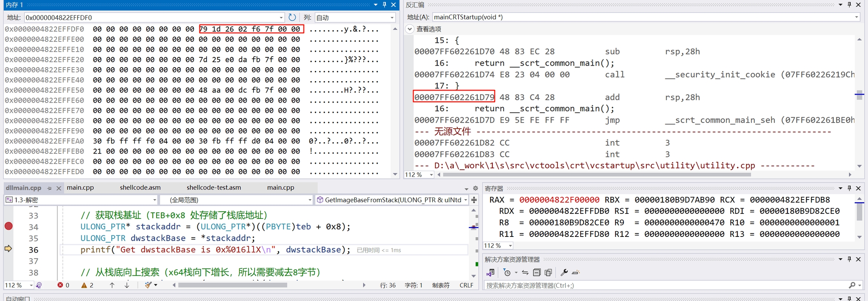
Task: Open the disassembly address dropdown
Action: click(856, 17)
